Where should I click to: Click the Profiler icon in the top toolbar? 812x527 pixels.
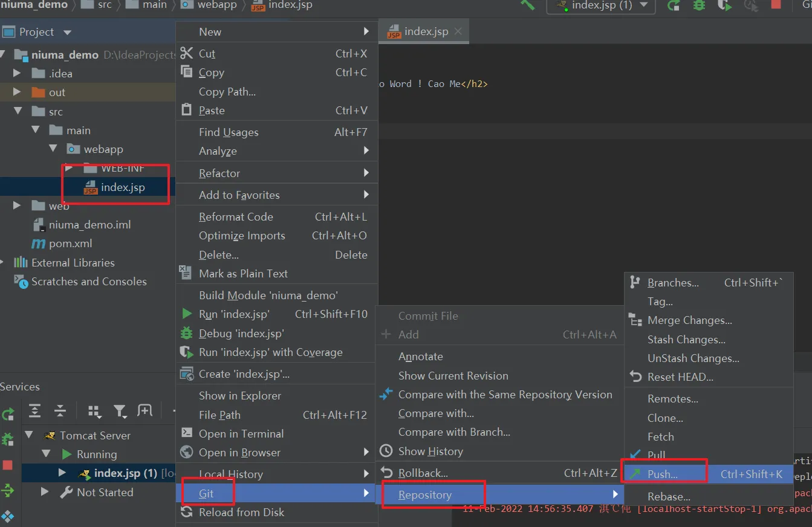pyautogui.click(x=751, y=5)
